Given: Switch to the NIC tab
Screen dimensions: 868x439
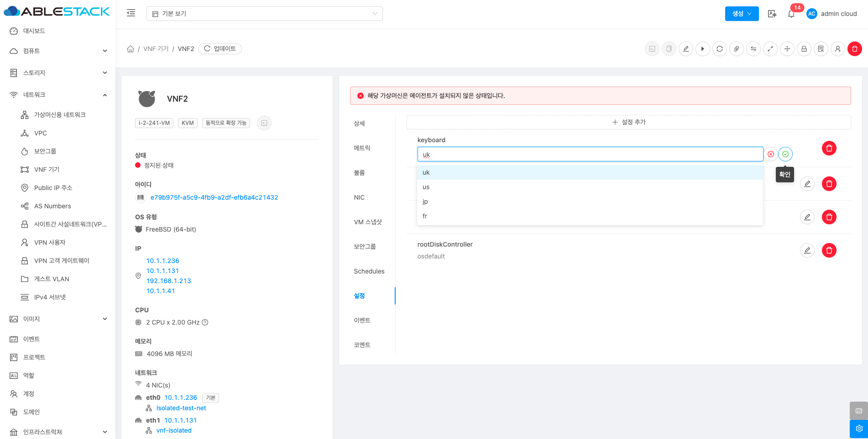Looking at the screenshot, I should [359, 197].
